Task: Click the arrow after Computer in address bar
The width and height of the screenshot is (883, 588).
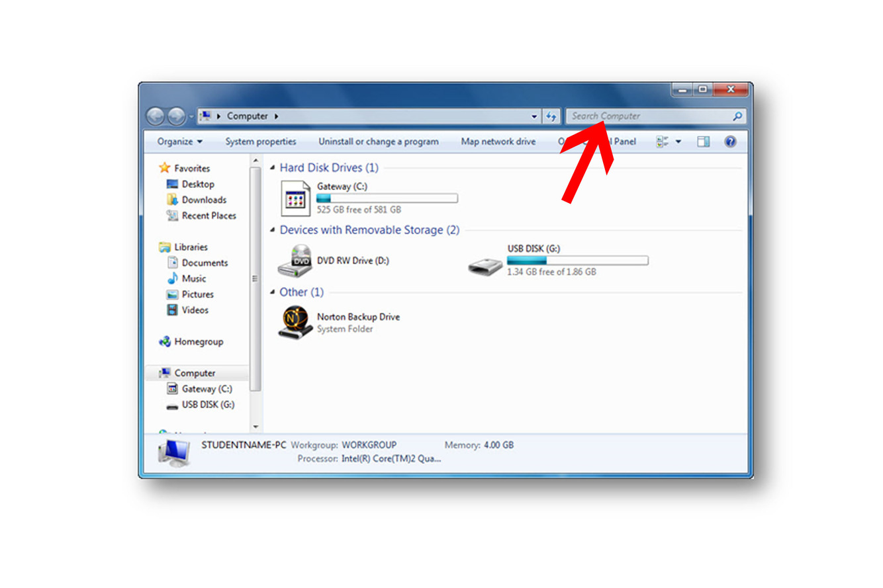Action: 276,116
